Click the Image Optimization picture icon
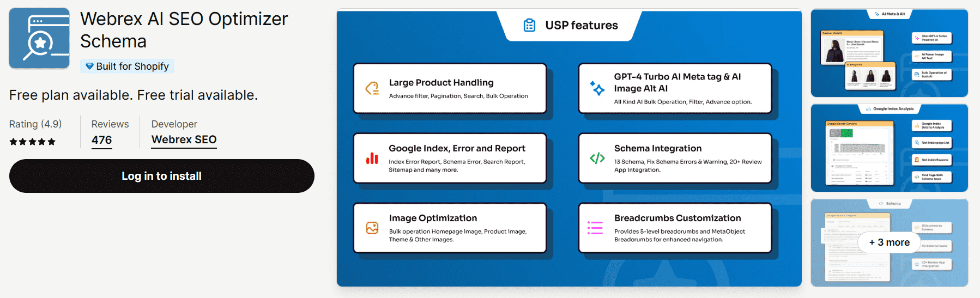980x298 pixels. click(x=372, y=228)
